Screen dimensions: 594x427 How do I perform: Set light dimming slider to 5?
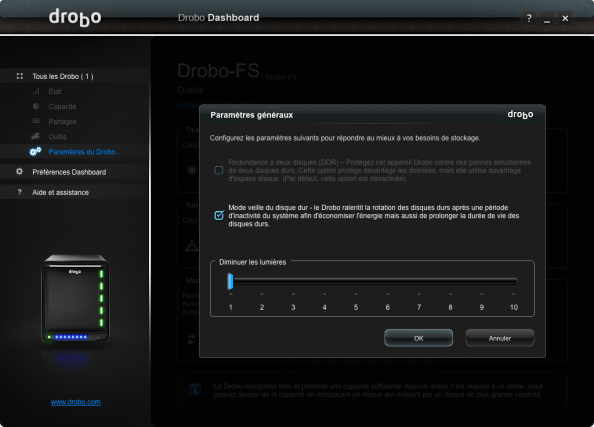click(356, 281)
